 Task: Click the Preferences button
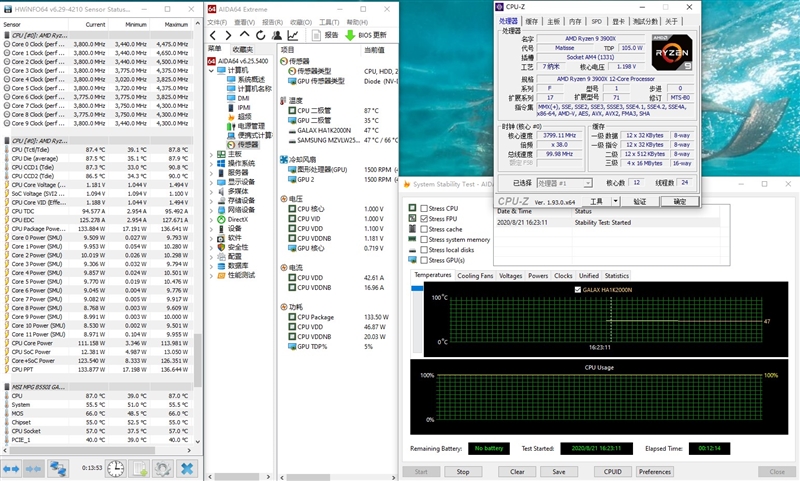(655, 472)
